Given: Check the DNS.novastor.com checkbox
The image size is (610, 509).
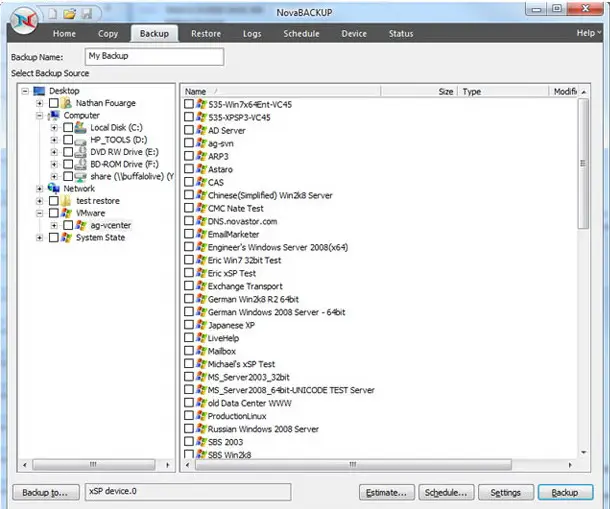Looking at the screenshot, I should (189, 221).
